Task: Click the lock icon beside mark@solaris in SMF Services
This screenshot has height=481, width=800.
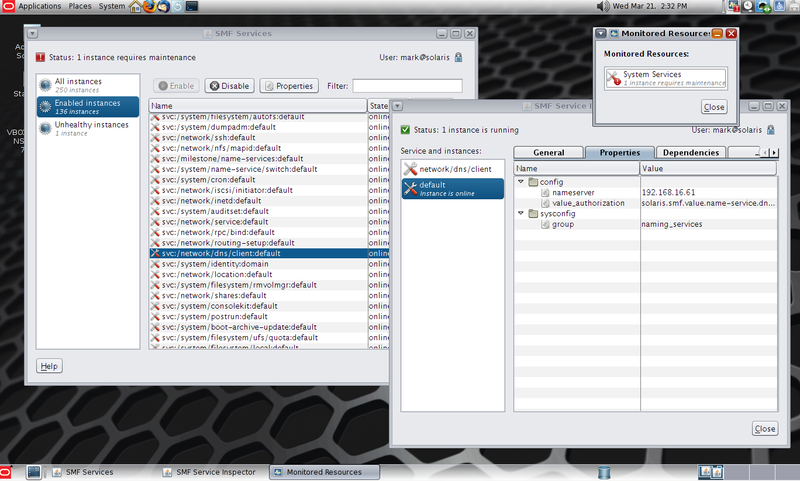Action: pyautogui.click(x=458, y=57)
